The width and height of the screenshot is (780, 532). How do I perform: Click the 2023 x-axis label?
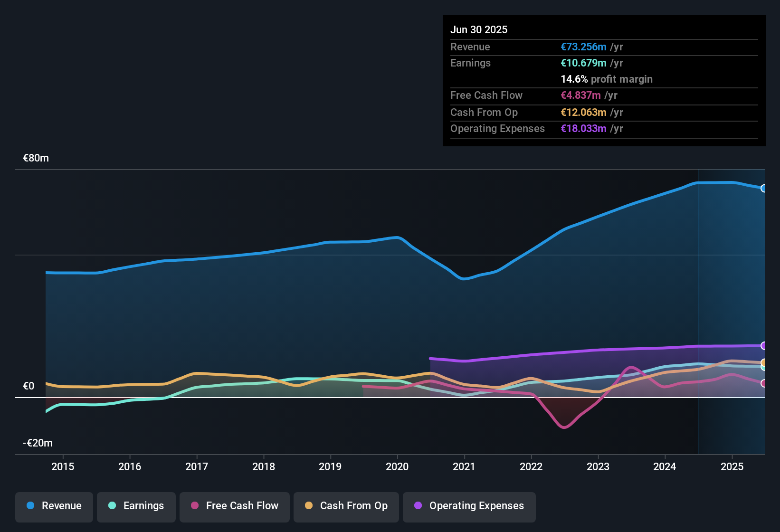[x=598, y=466]
